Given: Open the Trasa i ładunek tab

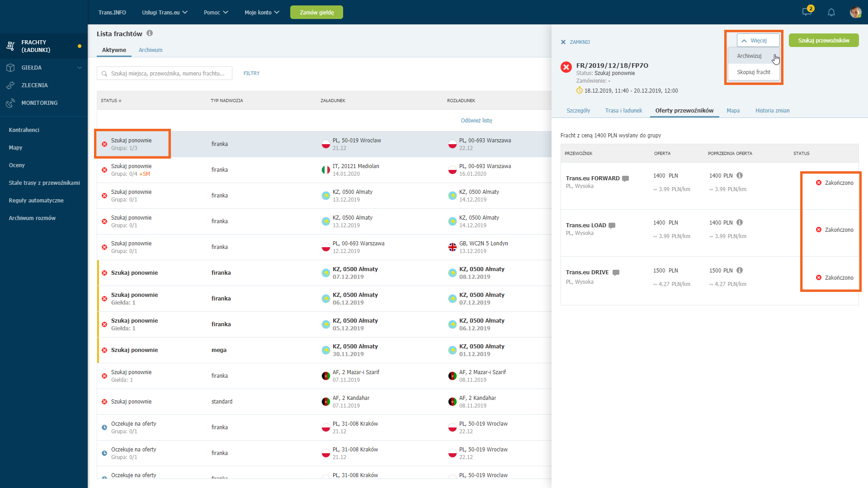Looking at the screenshot, I should coord(623,111).
